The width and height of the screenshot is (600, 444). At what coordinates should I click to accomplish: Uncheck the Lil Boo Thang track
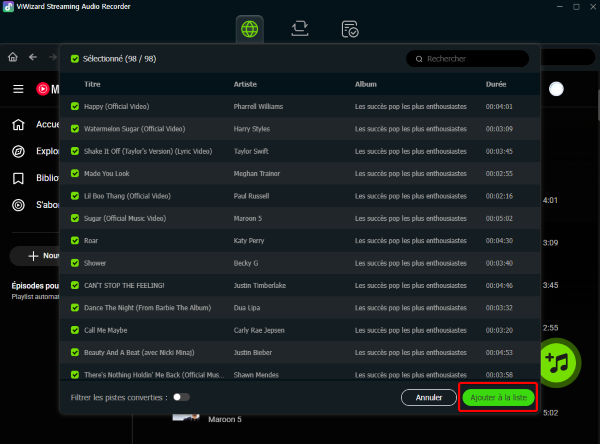tap(75, 196)
